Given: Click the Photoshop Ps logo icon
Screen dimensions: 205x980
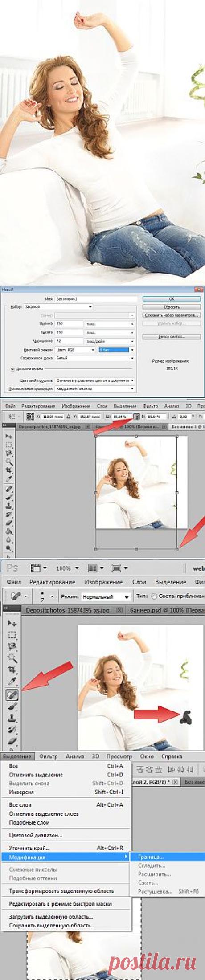Looking at the screenshot, I should [x=12, y=568].
